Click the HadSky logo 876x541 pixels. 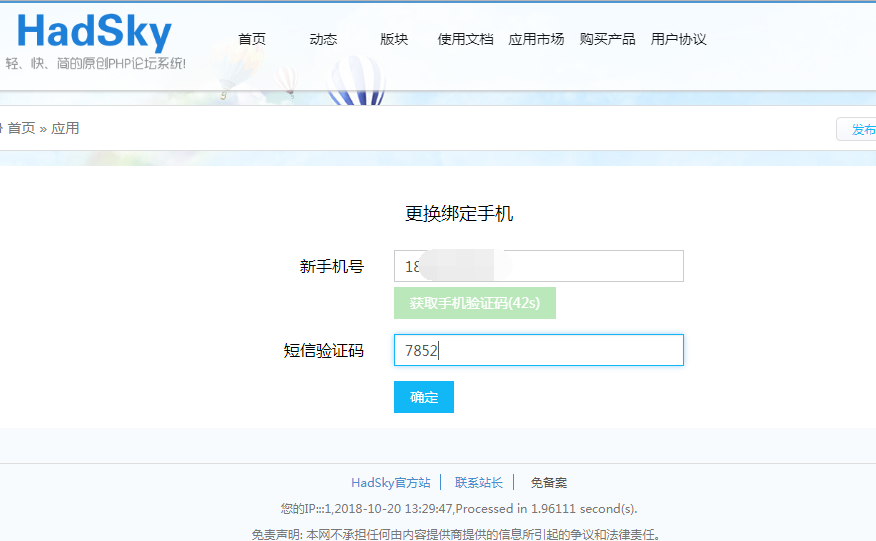(x=94, y=32)
